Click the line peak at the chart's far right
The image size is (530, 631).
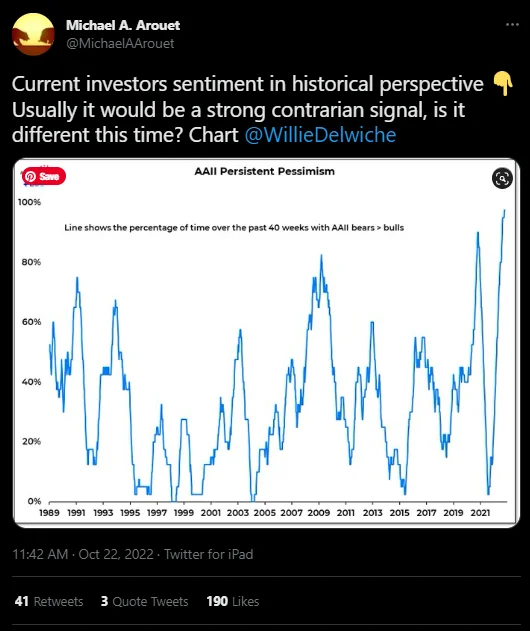[x=504, y=210]
